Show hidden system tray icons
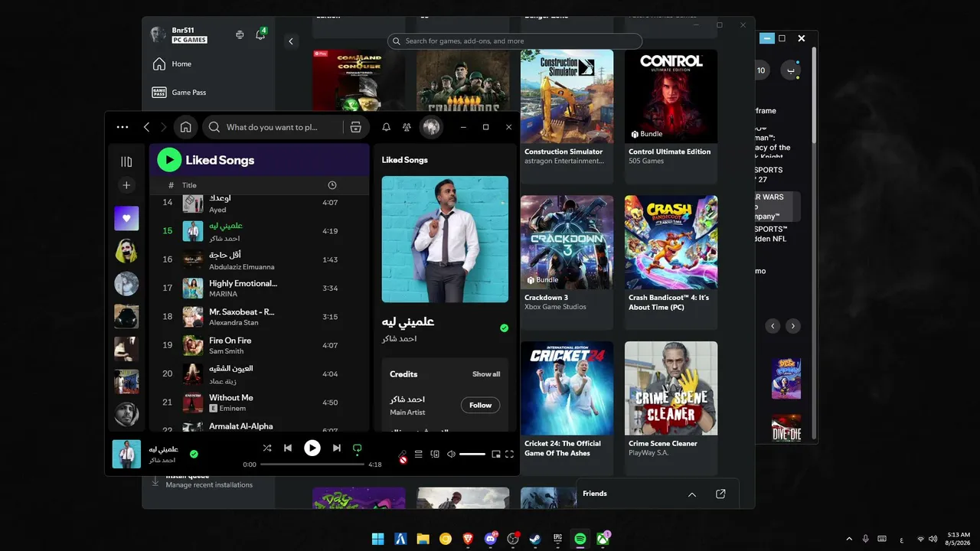 pos(848,539)
